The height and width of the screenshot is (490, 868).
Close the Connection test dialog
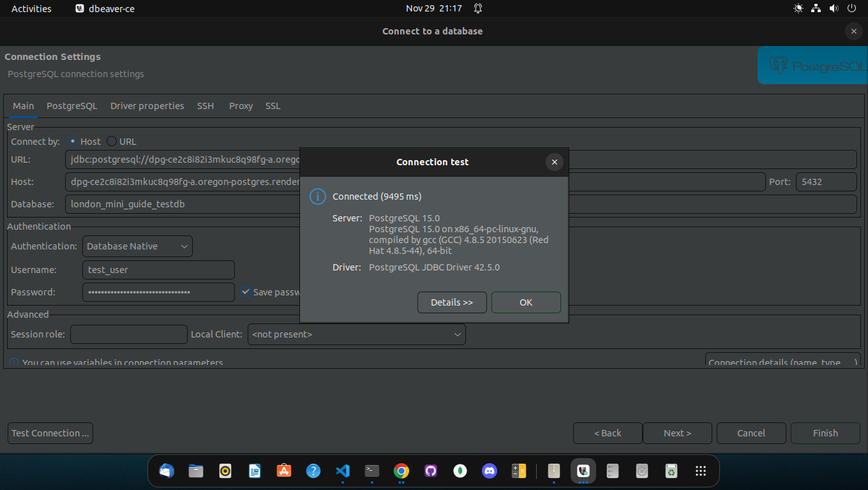pyautogui.click(x=554, y=162)
